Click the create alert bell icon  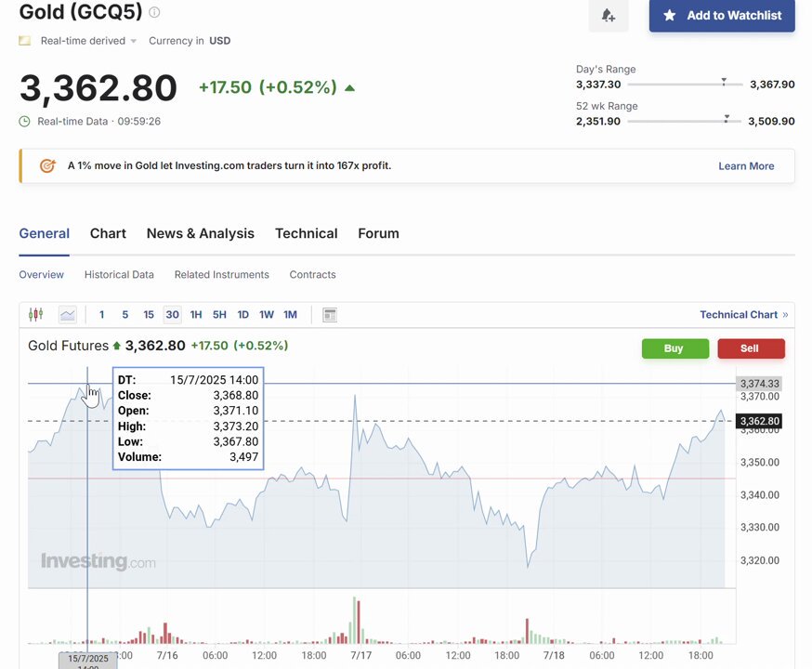point(609,16)
